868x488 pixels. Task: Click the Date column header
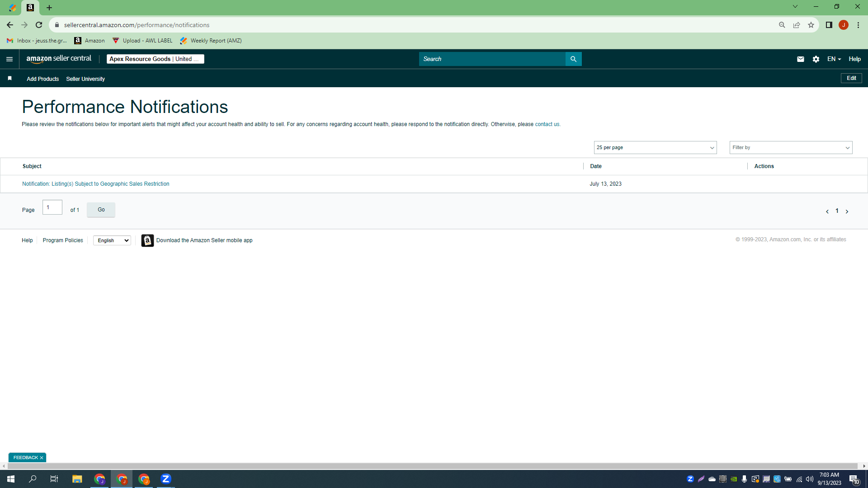[596, 166]
